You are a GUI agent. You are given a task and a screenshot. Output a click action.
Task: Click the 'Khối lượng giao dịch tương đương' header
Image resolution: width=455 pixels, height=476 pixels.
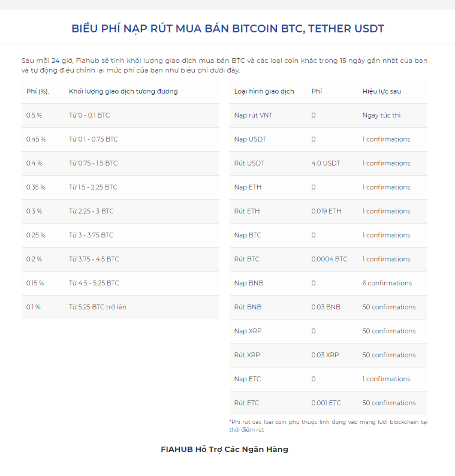123,91
